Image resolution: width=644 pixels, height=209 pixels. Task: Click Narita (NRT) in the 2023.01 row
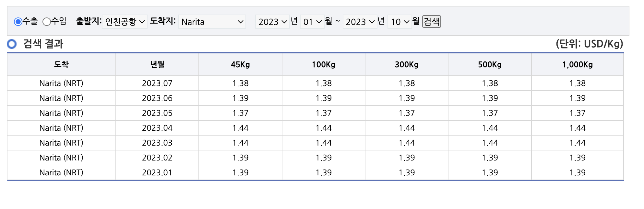61,173
